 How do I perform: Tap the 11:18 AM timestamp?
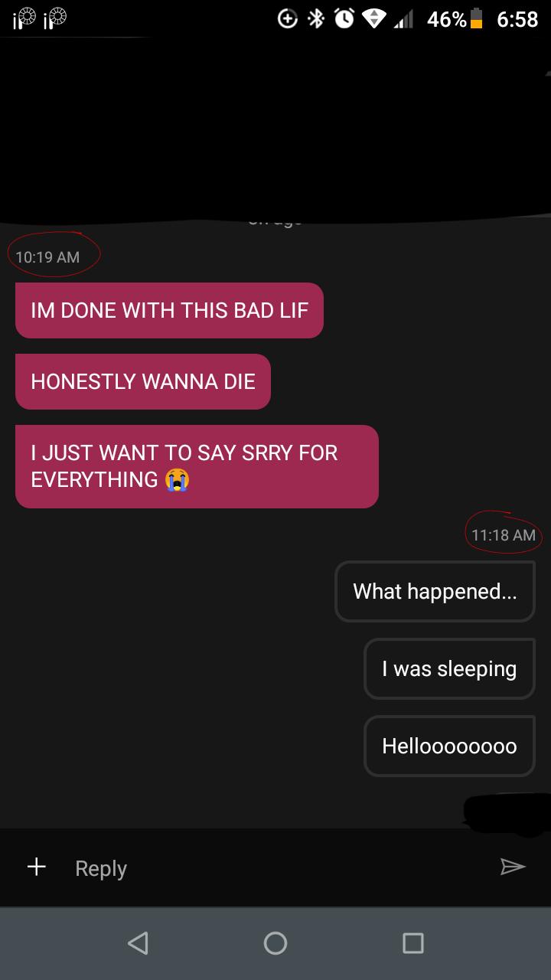click(x=504, y=534)
